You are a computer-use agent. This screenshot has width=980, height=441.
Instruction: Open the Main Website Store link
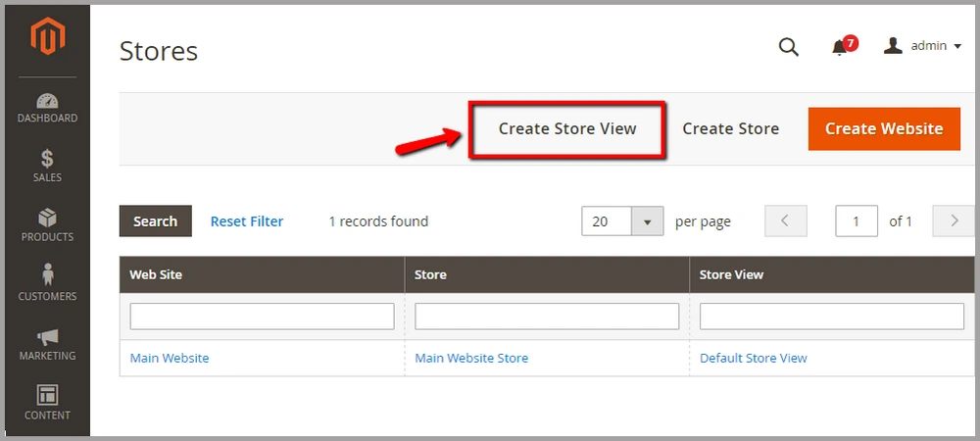[x=471, y=358]
